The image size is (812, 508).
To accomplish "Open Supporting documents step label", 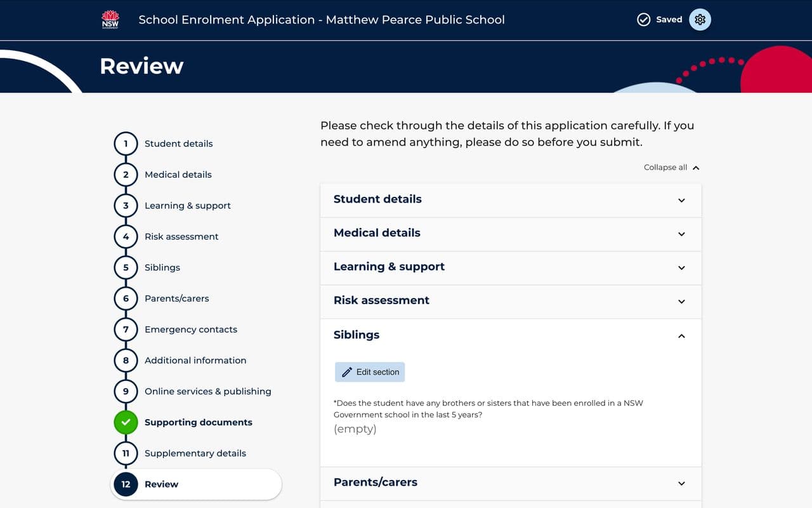I will tap(199, 422).
